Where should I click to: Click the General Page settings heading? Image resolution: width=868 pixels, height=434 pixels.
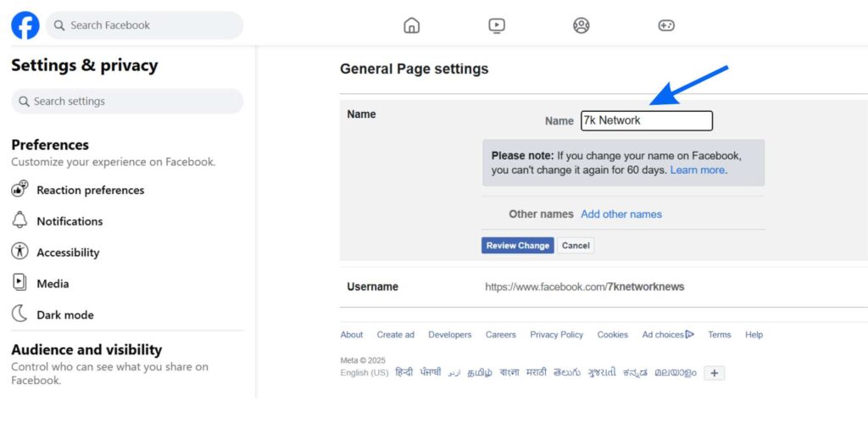[x=414, y=69]
